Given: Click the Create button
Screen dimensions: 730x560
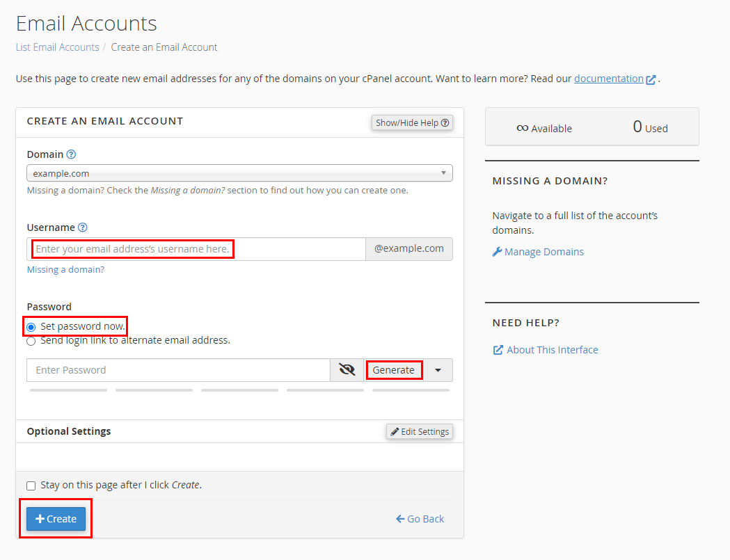Looking at the screenshot, I should point(56,518).
